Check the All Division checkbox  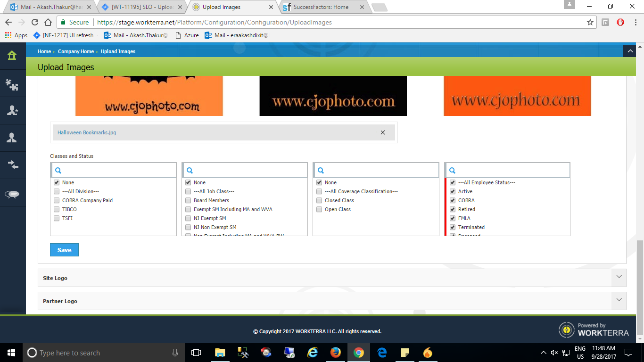pos(57,191)
